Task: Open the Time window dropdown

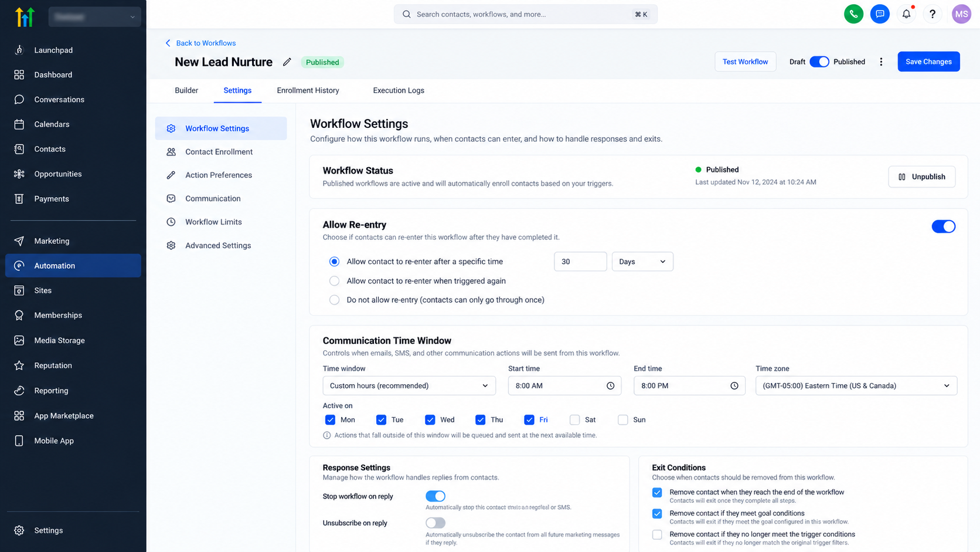Action: point(409,386)
